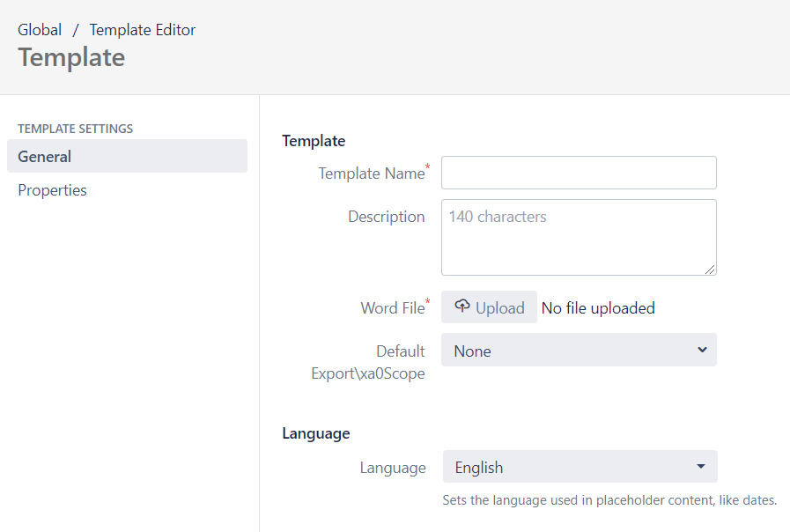Click the Template page heading

pyautogui.click(x=71, y=57)
